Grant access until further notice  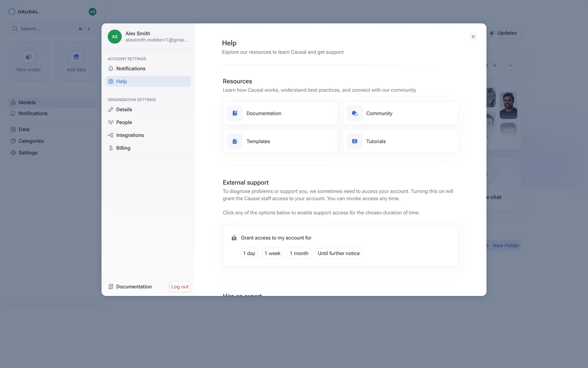tap(338, 253)
